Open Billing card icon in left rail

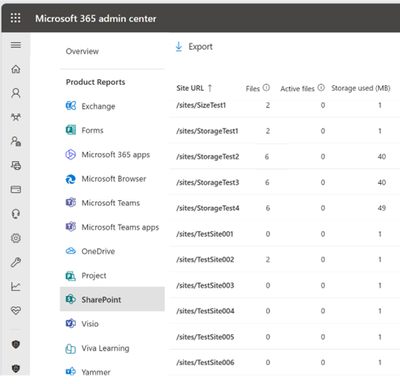(x=16, y=190)
